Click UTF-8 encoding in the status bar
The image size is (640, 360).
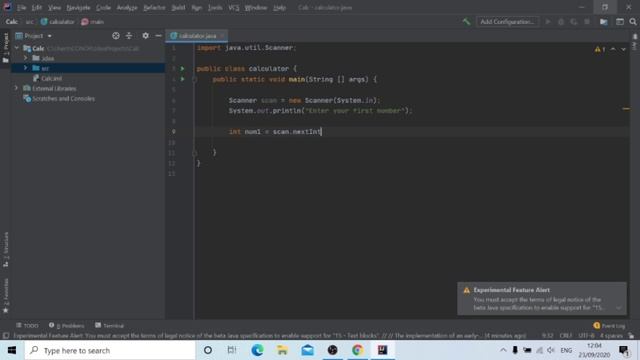coord(586,336)
